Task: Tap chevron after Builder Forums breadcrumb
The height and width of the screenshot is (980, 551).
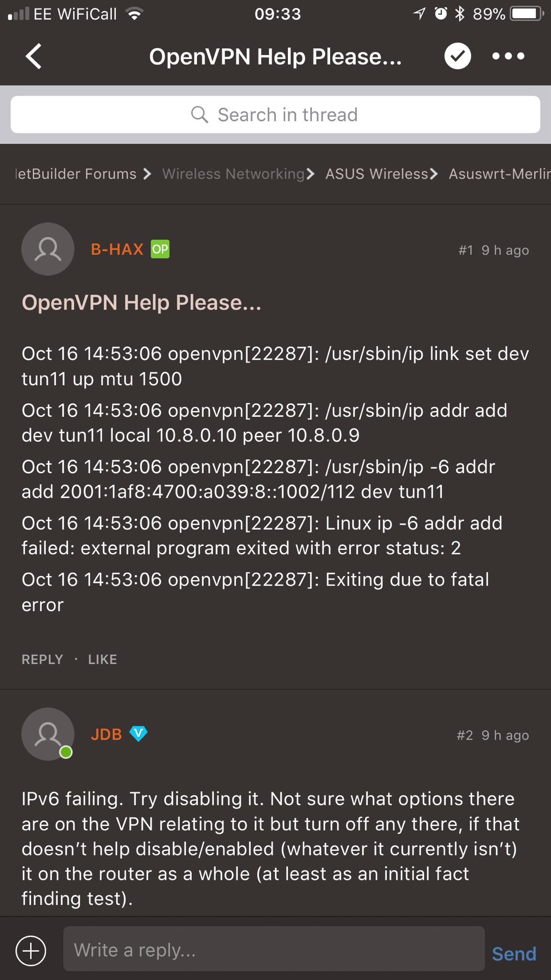Action: click(147, 174)
